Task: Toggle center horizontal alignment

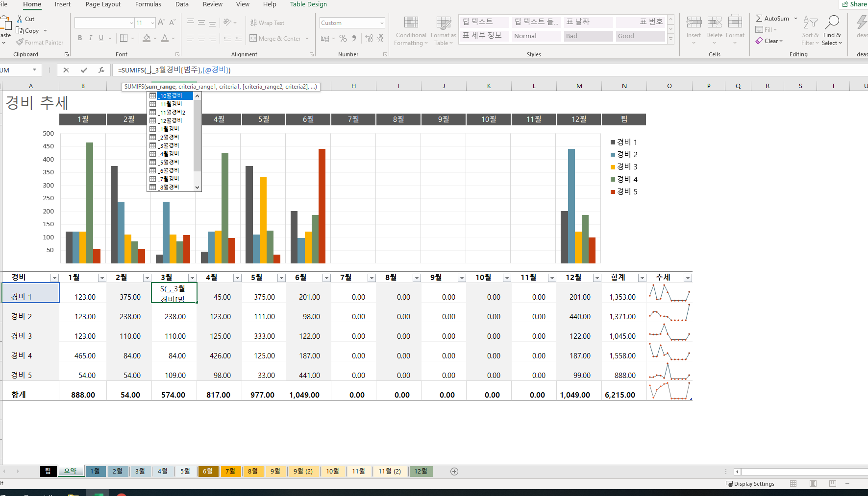Action: 201,38
